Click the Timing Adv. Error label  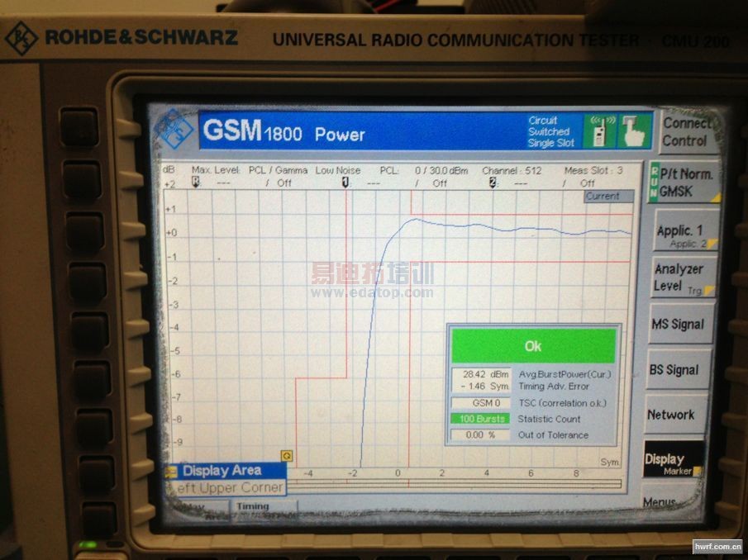(554, 387)
